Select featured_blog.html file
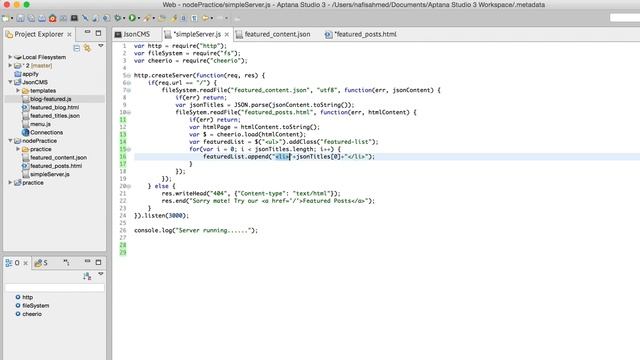The height and width of the screenshot is (360, 640). tap(54, 107)
